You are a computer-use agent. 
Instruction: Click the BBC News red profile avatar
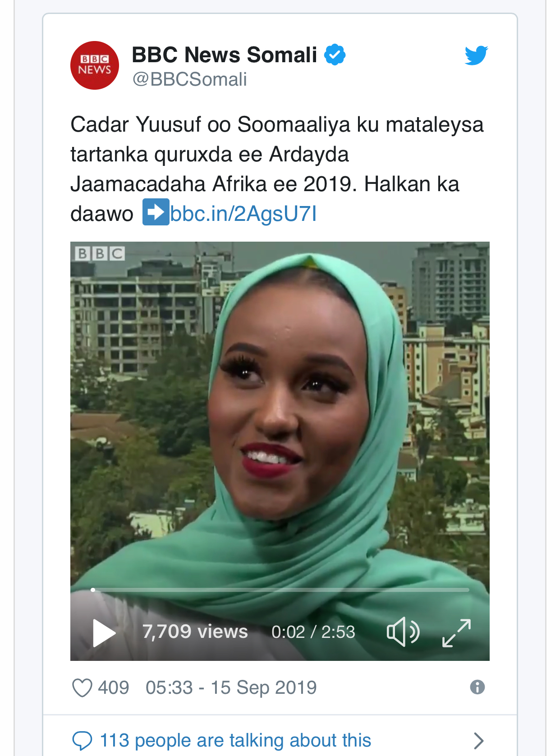click(95, 65)
